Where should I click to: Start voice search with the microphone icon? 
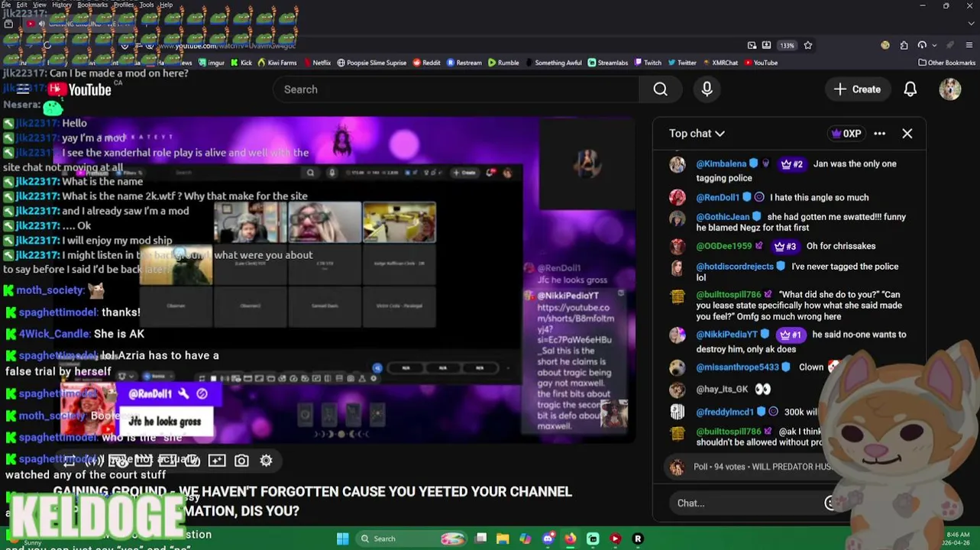707,89
